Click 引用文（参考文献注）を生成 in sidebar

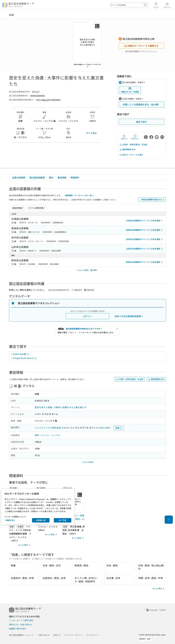133,144
